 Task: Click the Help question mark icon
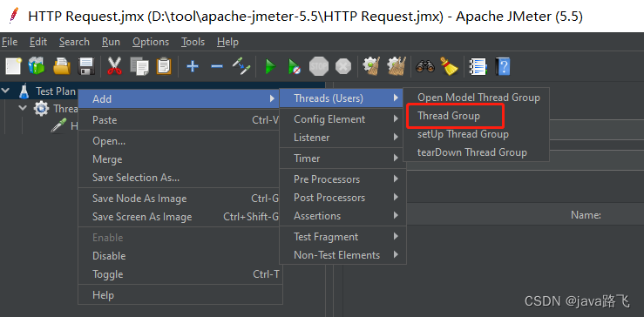pos(503,65)
